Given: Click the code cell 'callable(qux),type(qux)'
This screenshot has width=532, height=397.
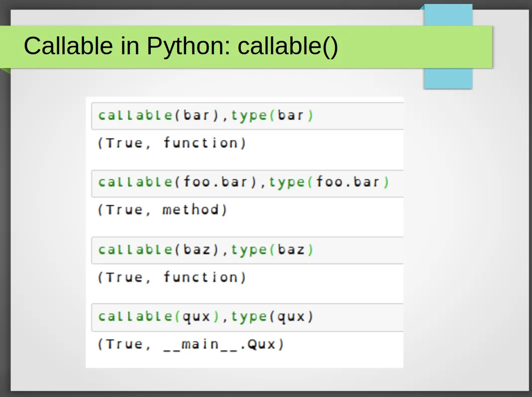Looking at the screenshot, I should coord(247,317).
